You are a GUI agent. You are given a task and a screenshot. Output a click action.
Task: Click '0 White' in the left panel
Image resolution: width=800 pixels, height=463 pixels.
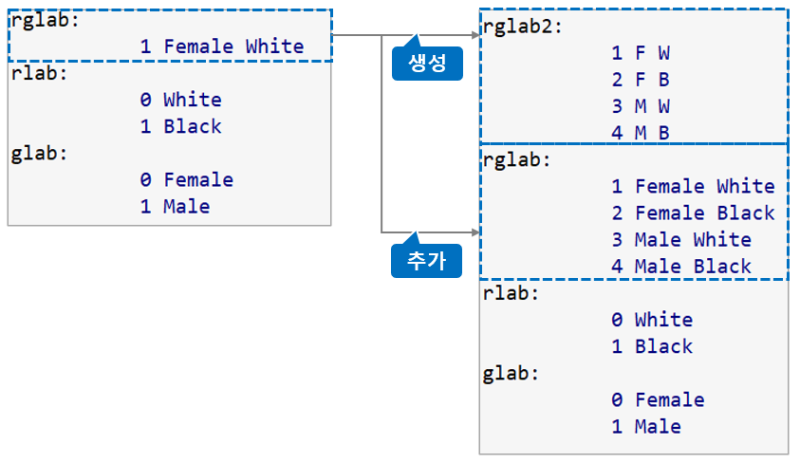coord(180,100)
